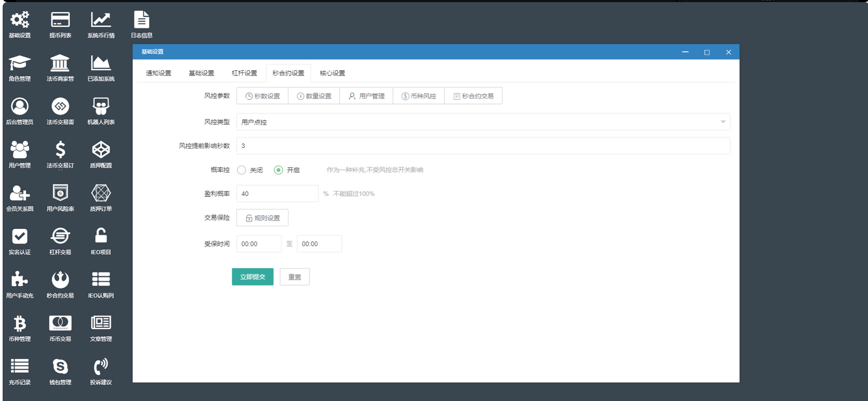
Task: Click the 秒数设置 button
Action: (x=263, y=96)
